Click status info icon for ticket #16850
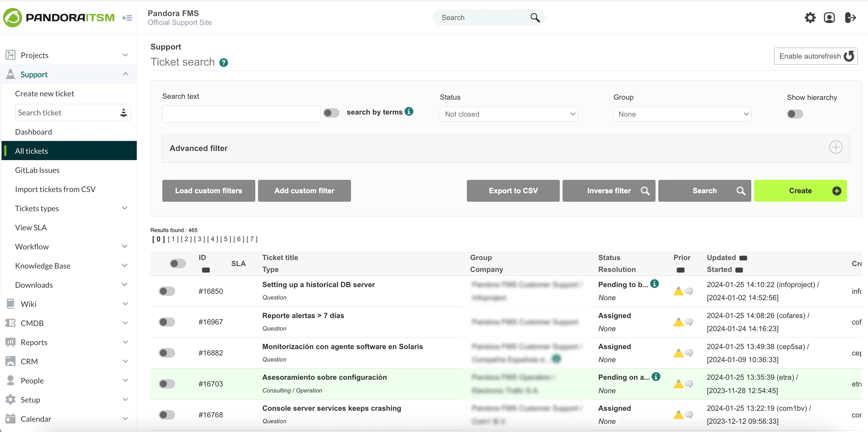Screen dimensions: 868x432 654,284
